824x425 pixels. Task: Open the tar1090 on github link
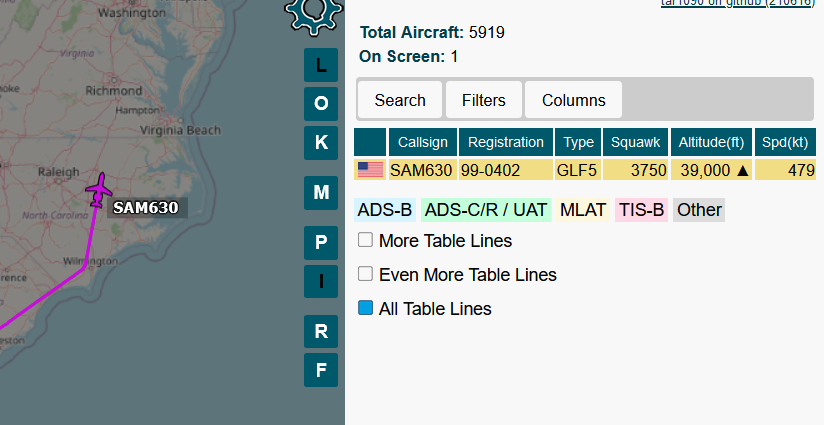[x=738, y=3]
